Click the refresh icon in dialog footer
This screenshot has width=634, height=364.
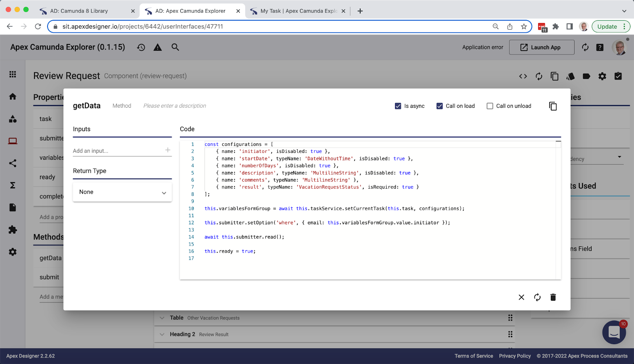pyautogui.click(x=537, y=297)
